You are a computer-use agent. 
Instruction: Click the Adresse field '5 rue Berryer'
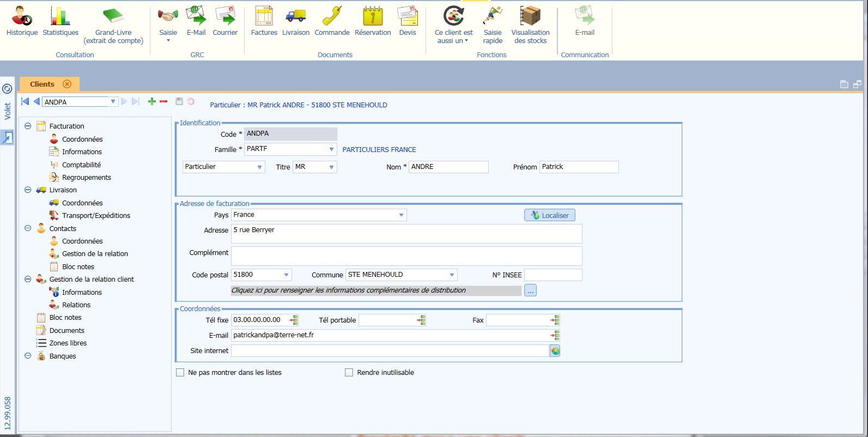[x=406, y=234]
